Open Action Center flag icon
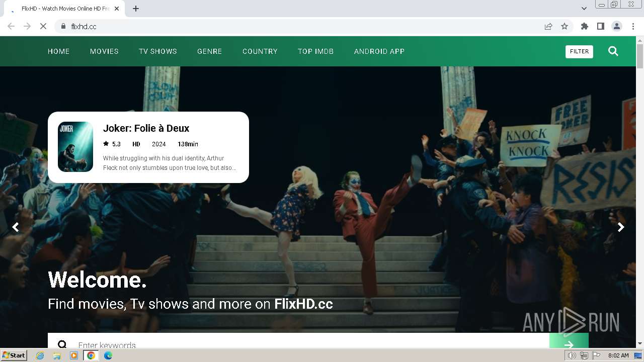The height and width of the screenshot is (362, 644). click(x=596, y=355)
